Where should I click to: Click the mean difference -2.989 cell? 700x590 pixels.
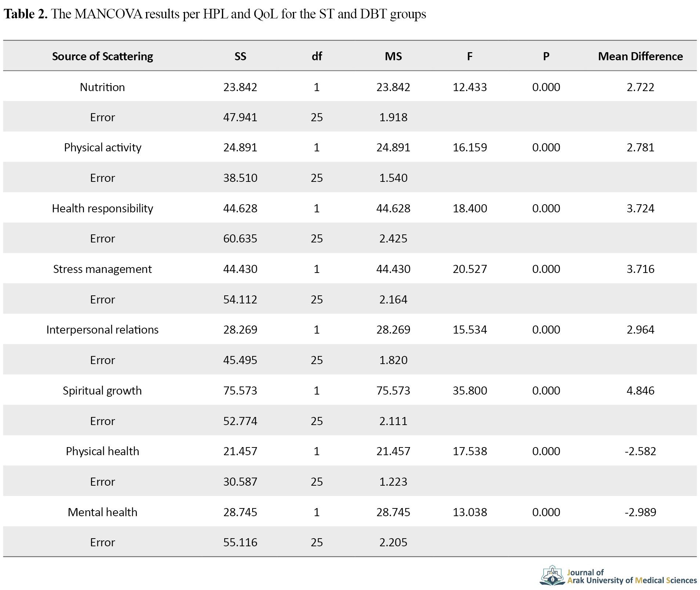640,512
